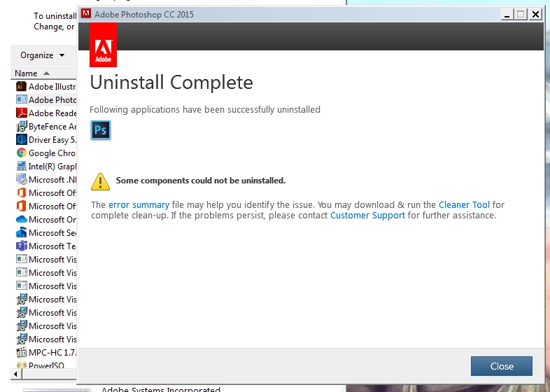Select 'Microsoft Te' row text

point(52,246)
